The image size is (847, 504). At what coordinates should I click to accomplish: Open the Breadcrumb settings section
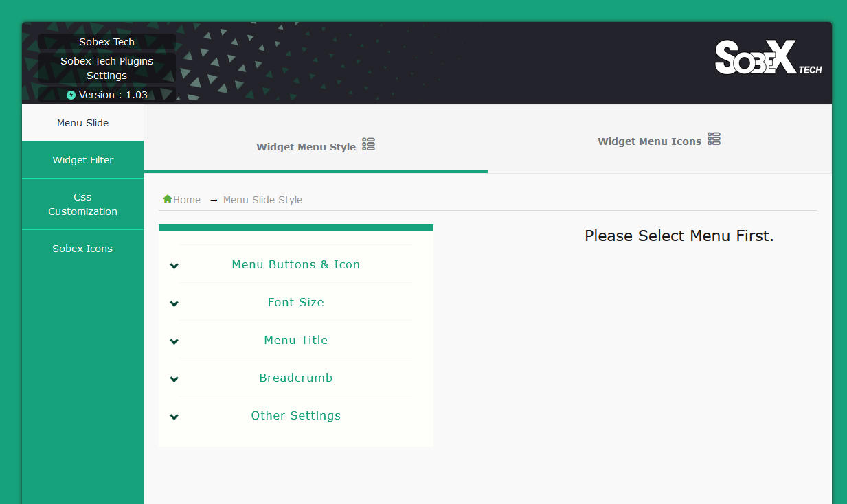[x=296, y=378]
